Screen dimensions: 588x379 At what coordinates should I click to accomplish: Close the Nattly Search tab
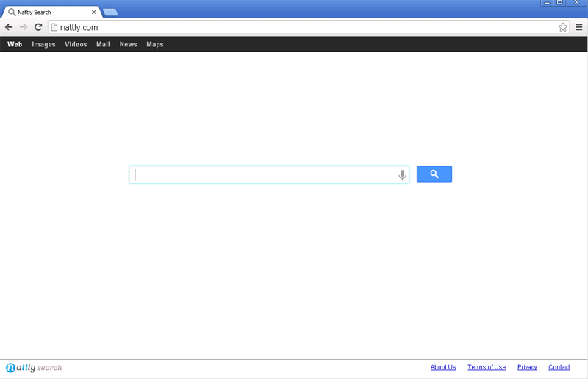[93, 12]
